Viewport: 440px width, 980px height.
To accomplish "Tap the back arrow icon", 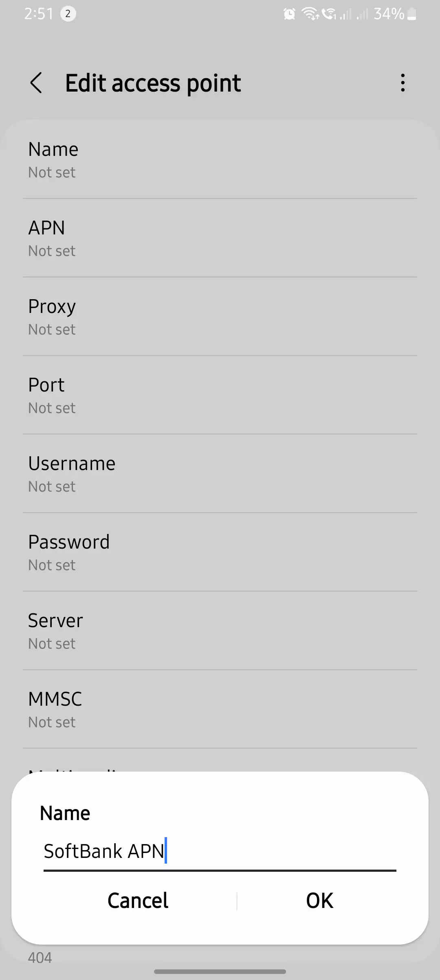I will (36, 83).
